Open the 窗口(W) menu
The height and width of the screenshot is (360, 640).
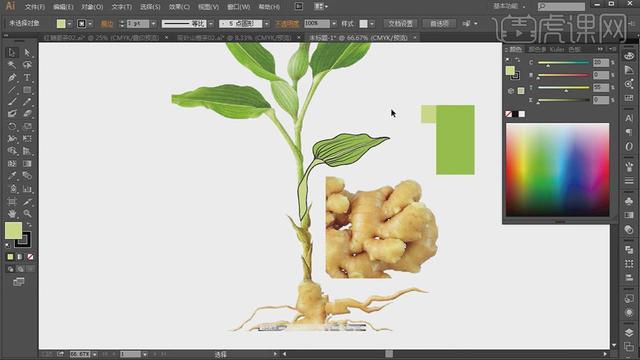click(x=238, y=7)
